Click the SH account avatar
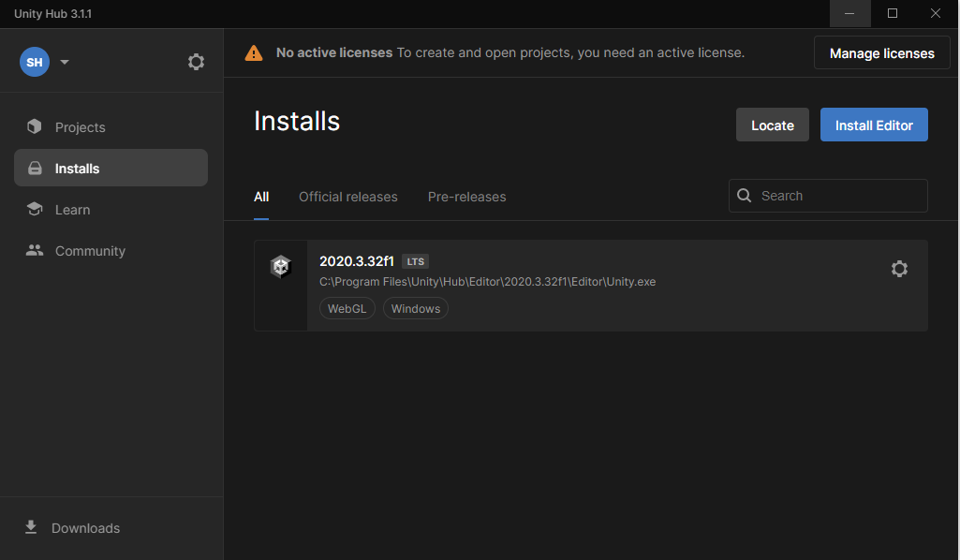Image resolution: width=960 pixels, height=560 pixels. click(35, 61)
